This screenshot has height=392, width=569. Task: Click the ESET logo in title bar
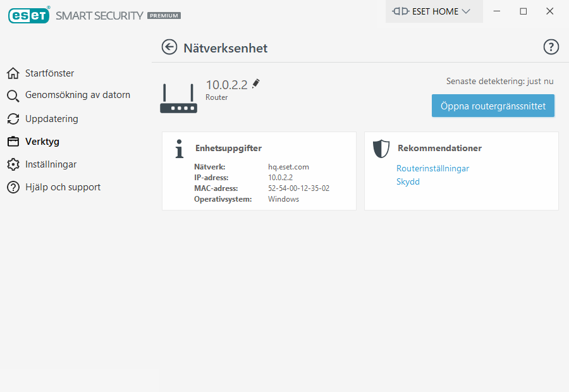(29, 15)
